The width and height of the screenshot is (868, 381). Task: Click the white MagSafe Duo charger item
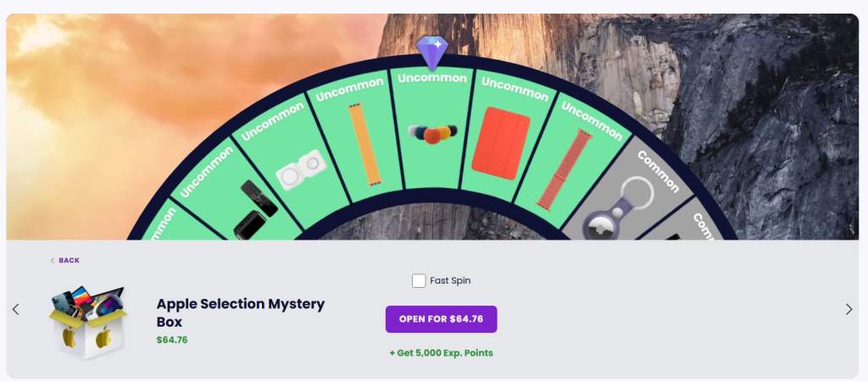tap(301, 170)
